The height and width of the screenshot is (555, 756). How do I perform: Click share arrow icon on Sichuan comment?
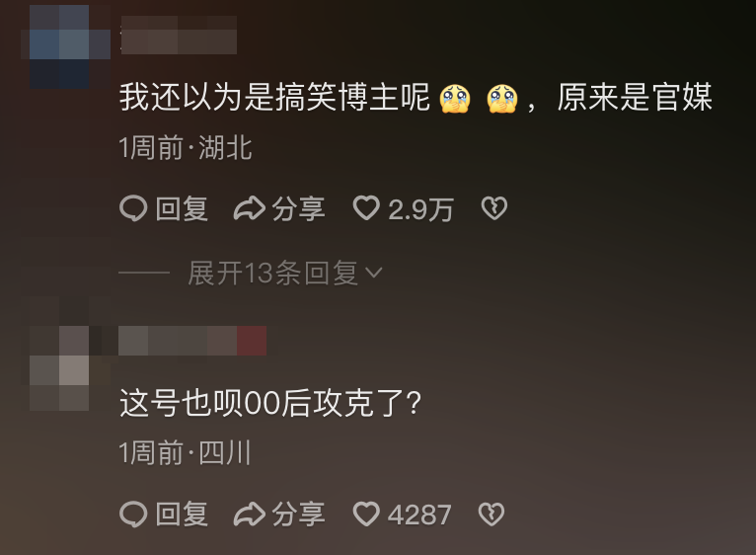coord(249,514)
